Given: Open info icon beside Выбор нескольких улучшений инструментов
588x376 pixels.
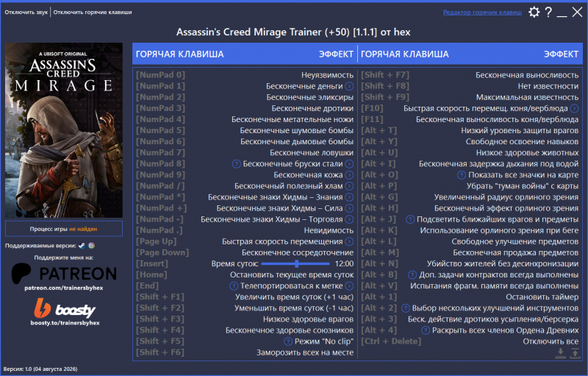Looking at the screenshot, I should tap(406, 308).
